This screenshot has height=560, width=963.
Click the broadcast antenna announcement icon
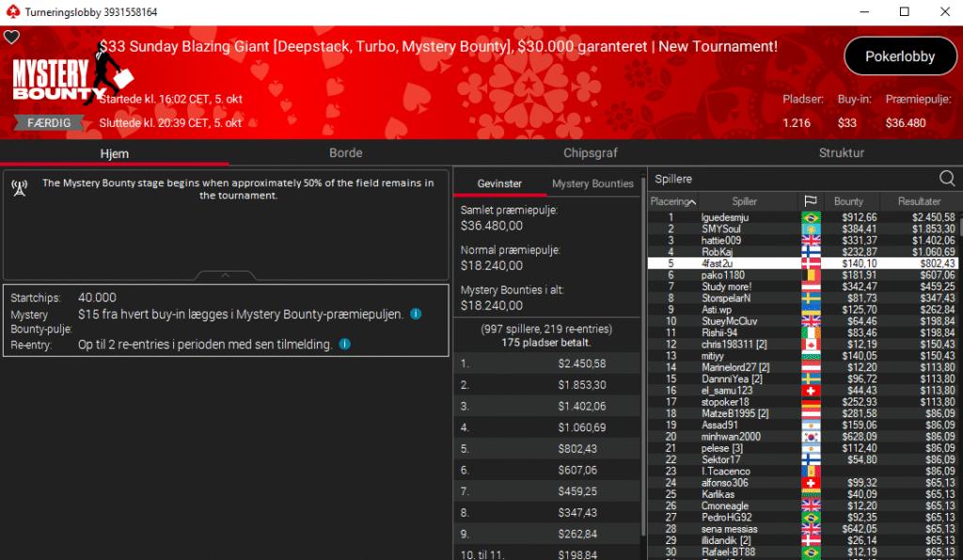[19, 188]
